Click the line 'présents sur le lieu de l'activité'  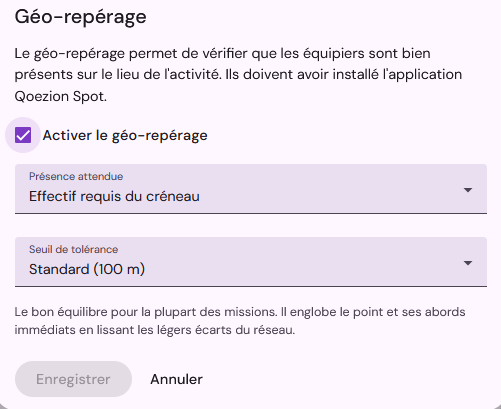pyautogui.click(x=118, y=74)
